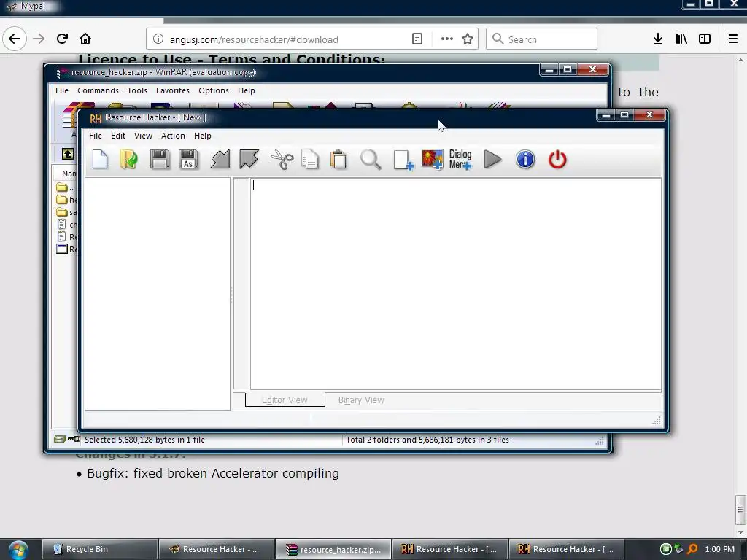Click WinRAR's up one level folder icon
The height and width of the screenshot is (560, 747).
tap(68, 154)
